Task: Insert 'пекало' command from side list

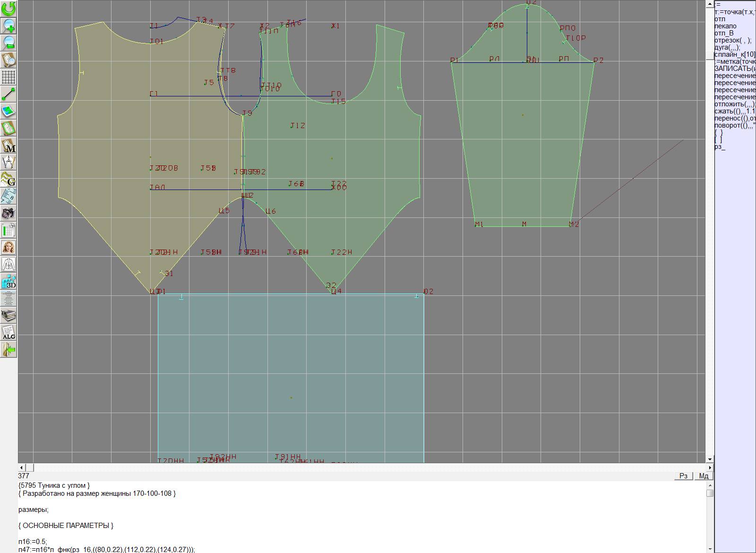Action: (x=725, y=26)
